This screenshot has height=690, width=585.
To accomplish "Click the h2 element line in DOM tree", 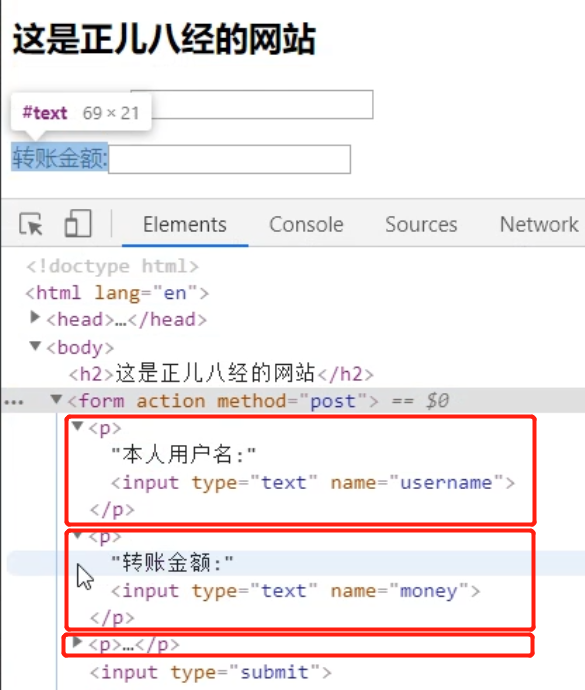I will pos(221,374).
